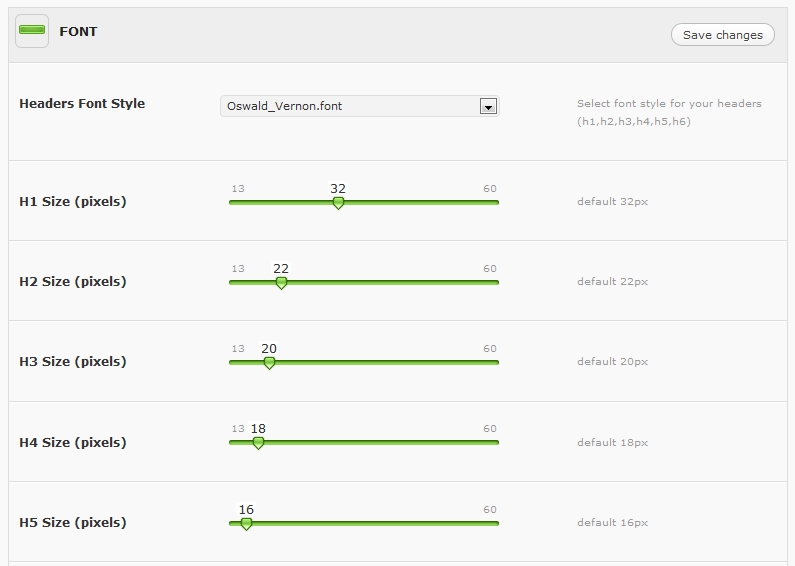Click the H5 Size slider handle
795x566 pixels.
click(x=246, y=523)
